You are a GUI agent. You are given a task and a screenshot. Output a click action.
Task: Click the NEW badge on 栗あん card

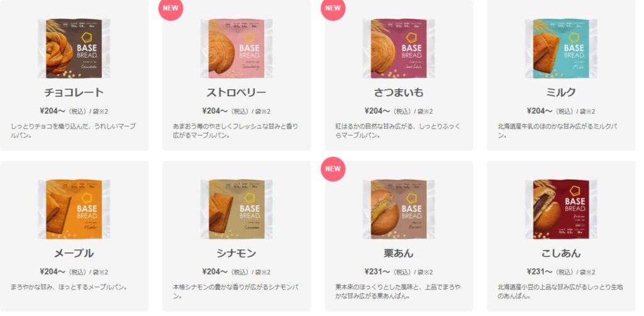pyautogui.click(x=333, y=168)
